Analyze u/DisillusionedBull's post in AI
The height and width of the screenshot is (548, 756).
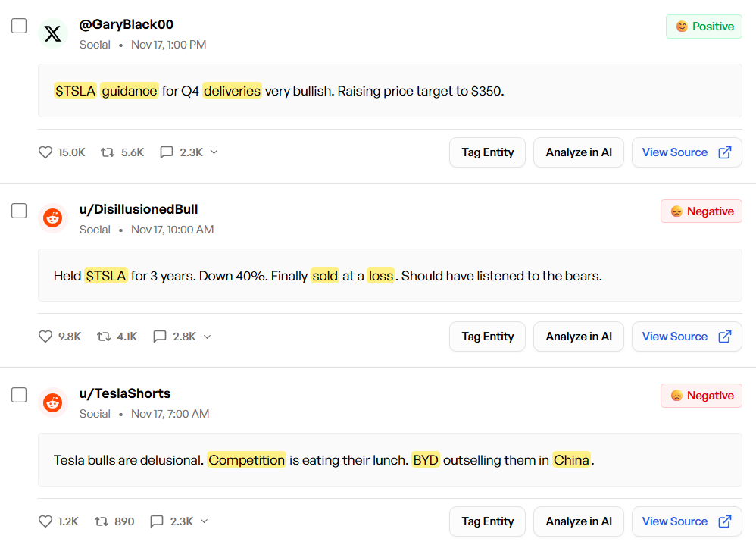[579, 337]
